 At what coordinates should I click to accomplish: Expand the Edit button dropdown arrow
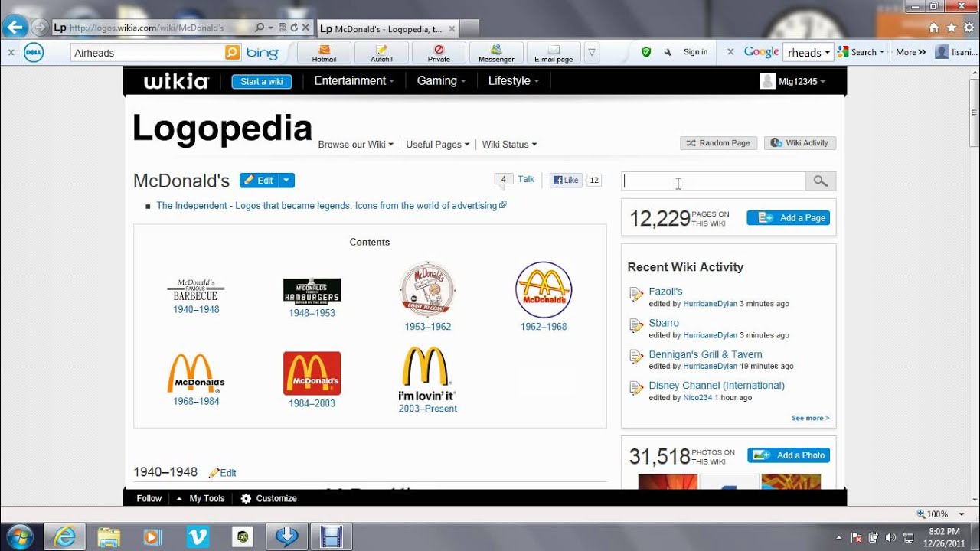click(x=286, y=181)
